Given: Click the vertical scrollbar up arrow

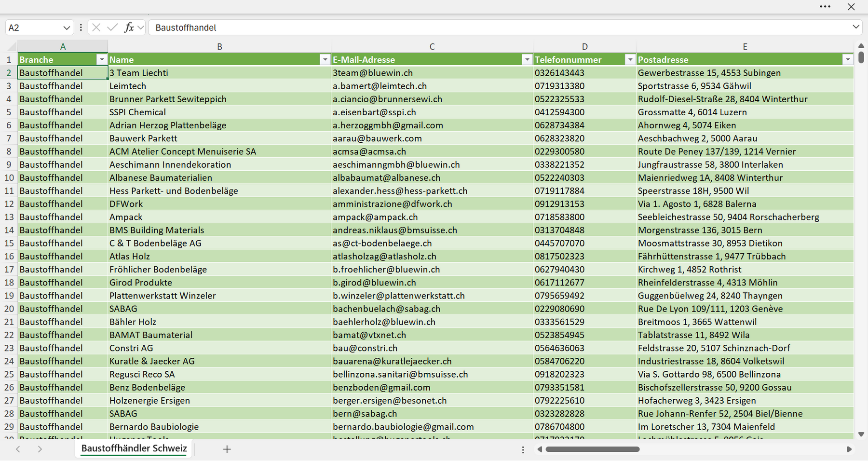Looking at the screenshot, I should pyautogui.click(x=861, y=46).
